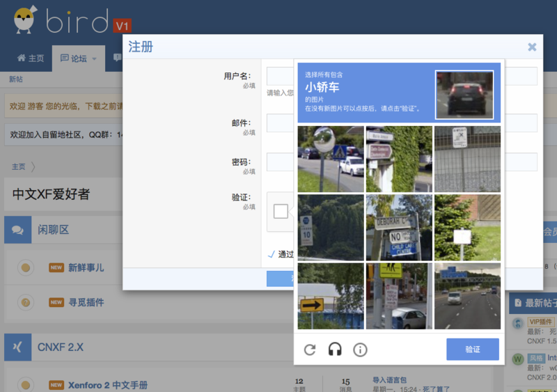Select the highway with van tile
The image size is (557, 392).
pos(467,296)
